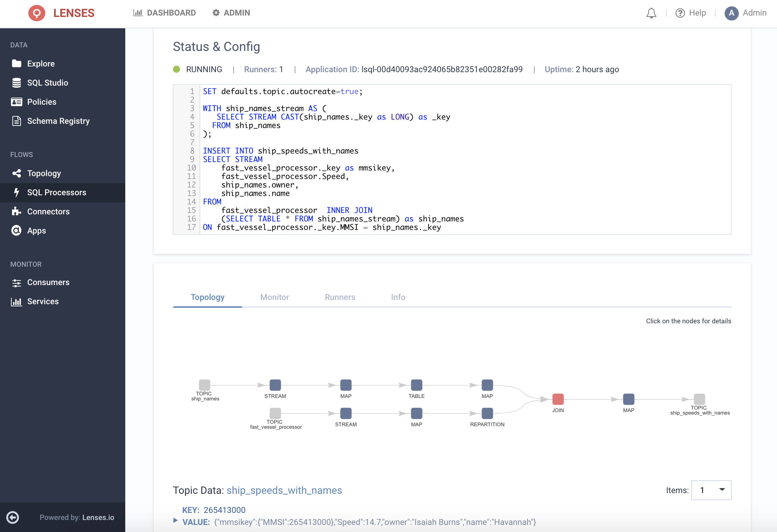The width and height of the screenshot is (777, 532).
Task: Collapse the sidebar with the back arrow
Action: [13, 517]
